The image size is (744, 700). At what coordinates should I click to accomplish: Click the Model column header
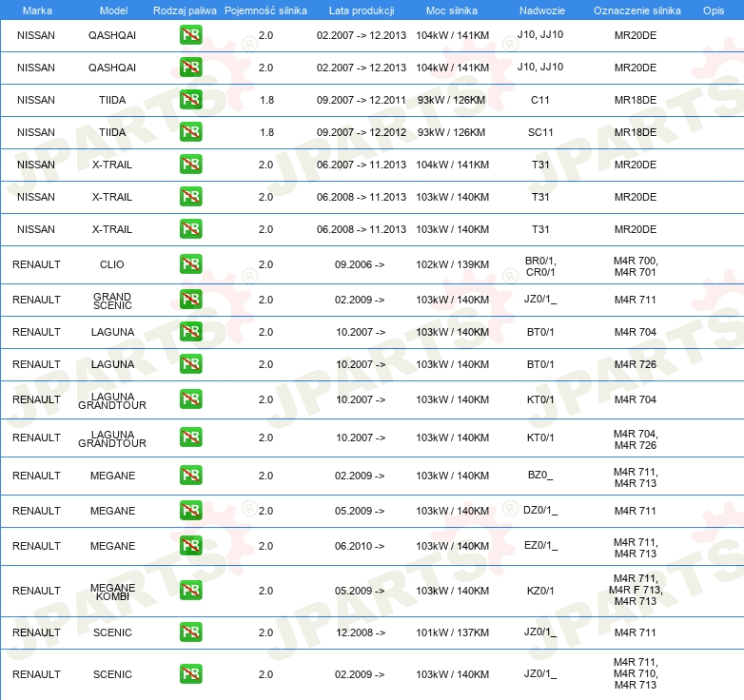113,10
